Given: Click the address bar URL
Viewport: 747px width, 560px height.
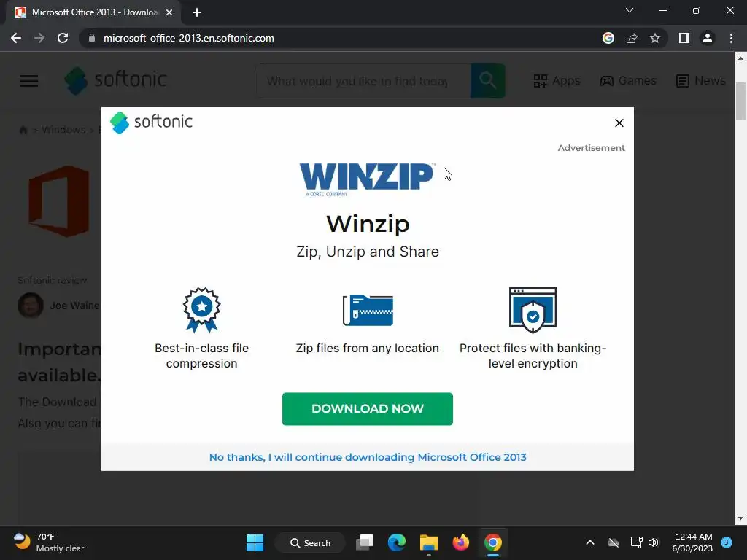Looking at the screenshot, I should click(189, 38).
